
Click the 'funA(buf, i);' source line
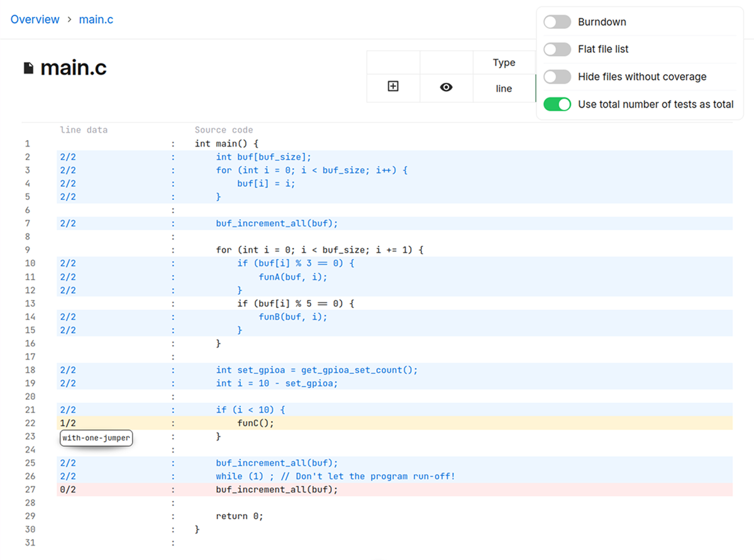(293, 277)
